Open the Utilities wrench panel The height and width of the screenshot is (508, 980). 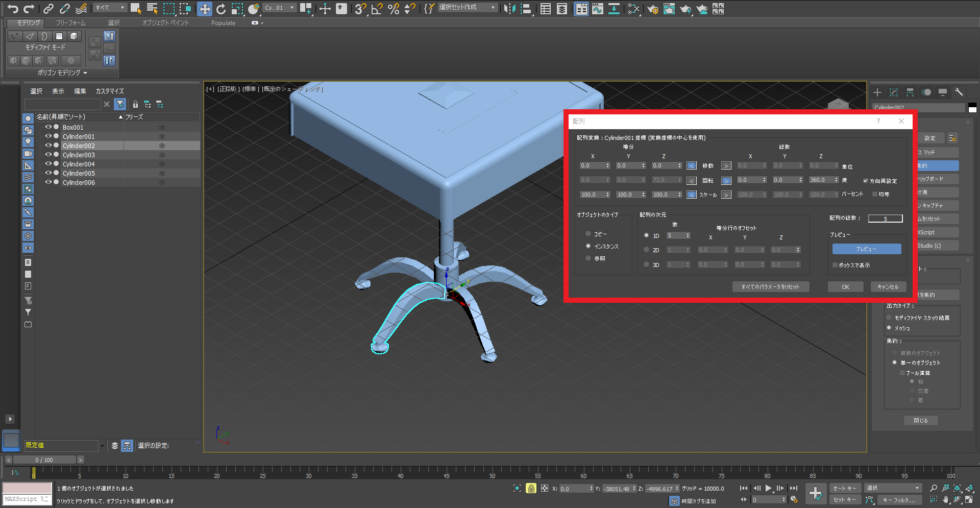pos(959,92)
